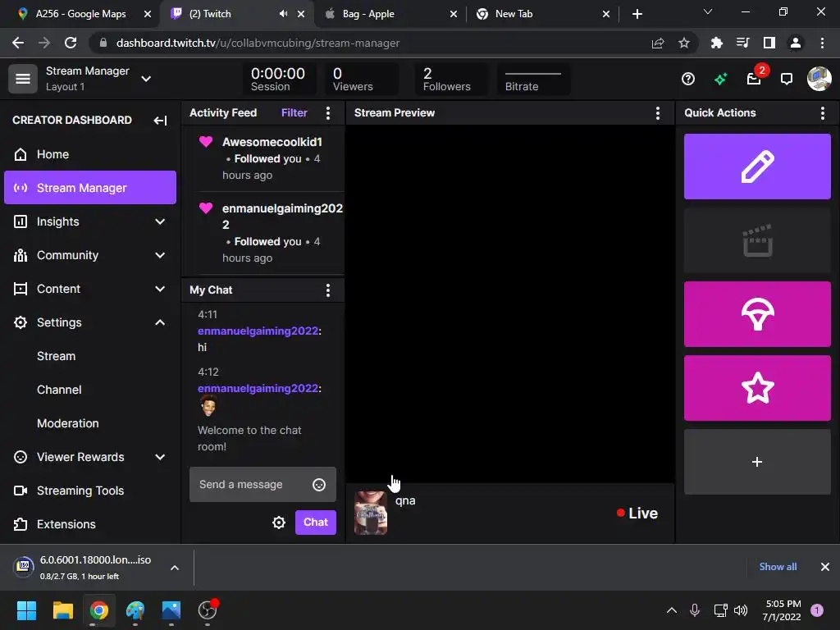
Task: Open Chrome media control icon
Action: click(742, 43)
